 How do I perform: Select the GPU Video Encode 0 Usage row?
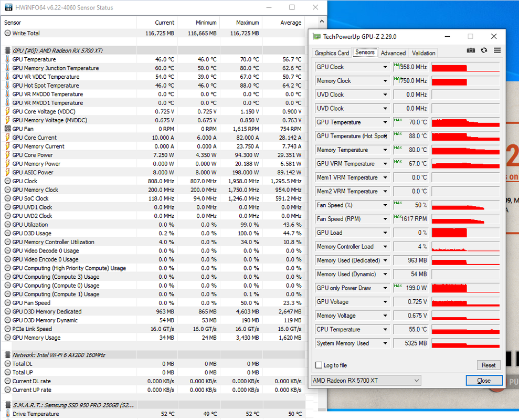coord(153,259)
